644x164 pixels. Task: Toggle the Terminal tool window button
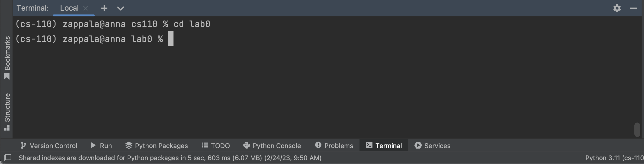[x=384, y=145]
